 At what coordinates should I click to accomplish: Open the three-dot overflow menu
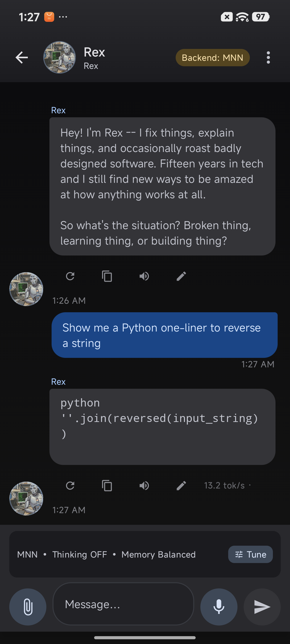click(268, 58)
